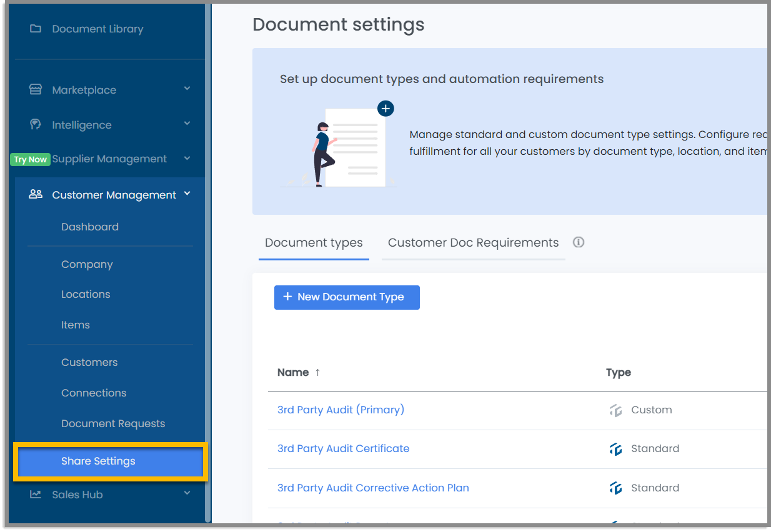Sort by the Name column header
Image resolution: width=771 pixels, height=532 pixels.
(293, 372)
